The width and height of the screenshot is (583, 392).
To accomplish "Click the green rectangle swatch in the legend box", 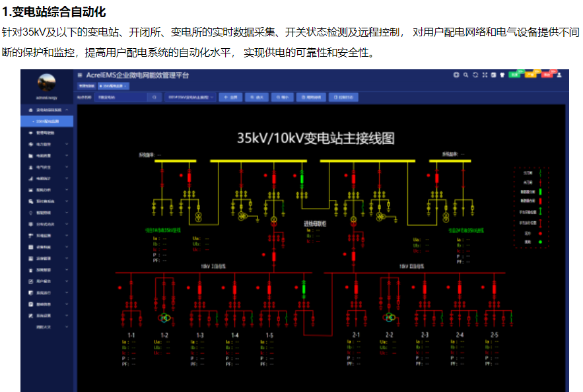I will tap(540, 192).
